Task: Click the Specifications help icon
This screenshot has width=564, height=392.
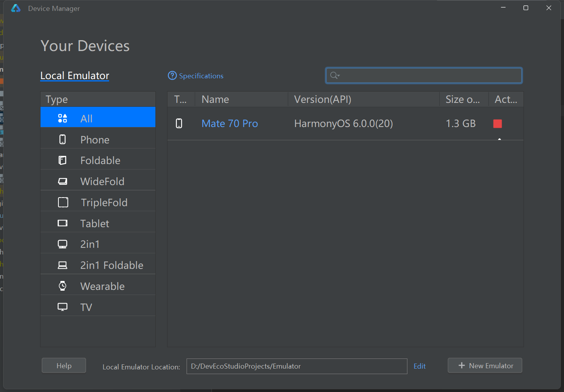Action: coord(172,76)
